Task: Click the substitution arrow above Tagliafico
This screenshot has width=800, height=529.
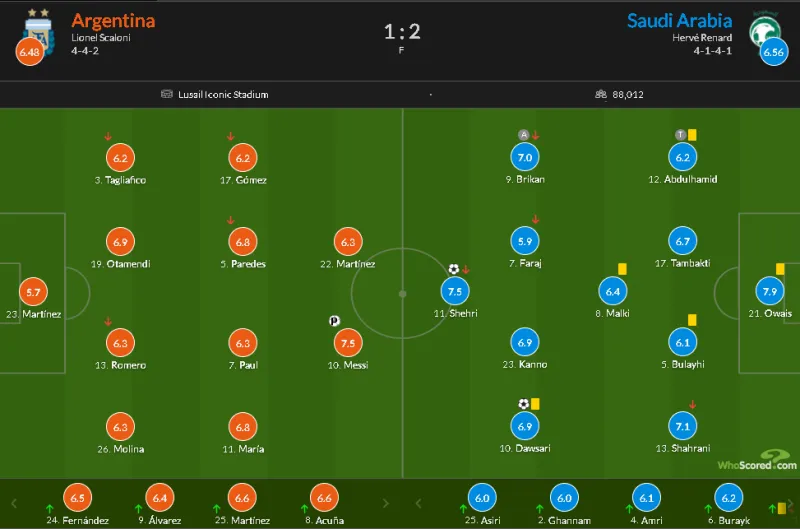Action: click(x=108, y=136)
